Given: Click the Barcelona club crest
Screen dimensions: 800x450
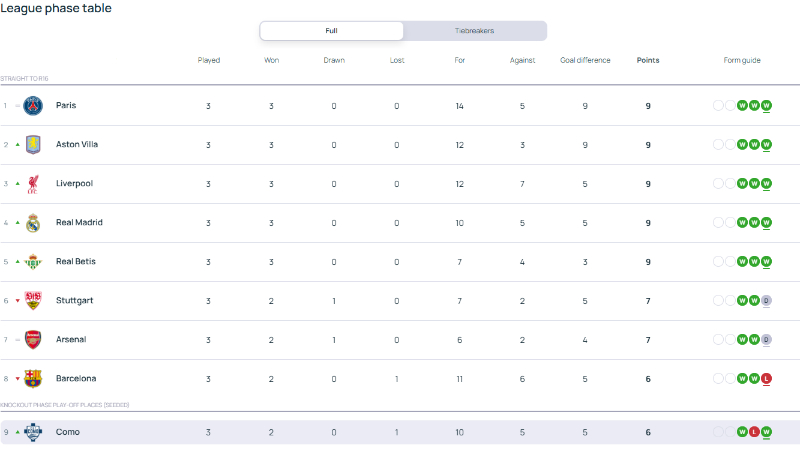Looking at the screenshot, I should (33, 379).
